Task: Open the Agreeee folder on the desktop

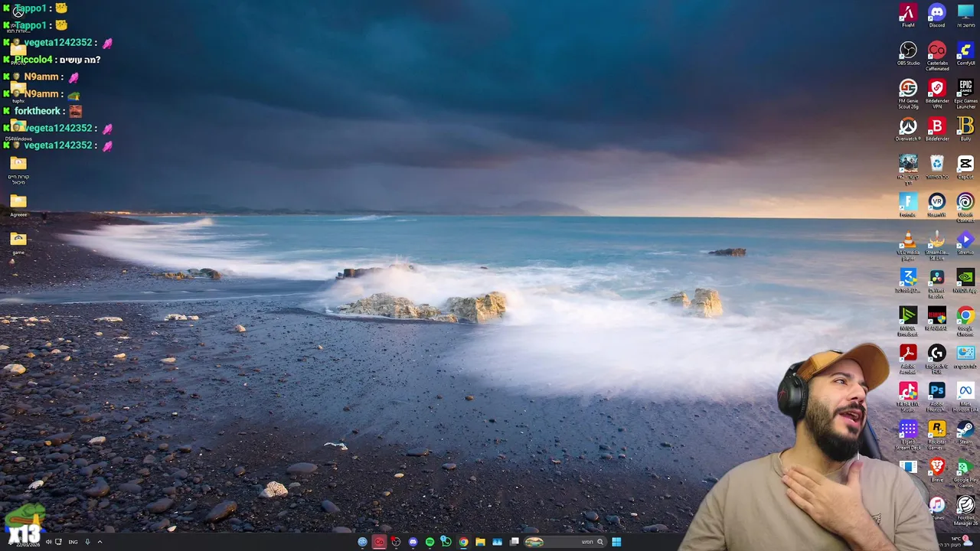Action: click(18, 205)
